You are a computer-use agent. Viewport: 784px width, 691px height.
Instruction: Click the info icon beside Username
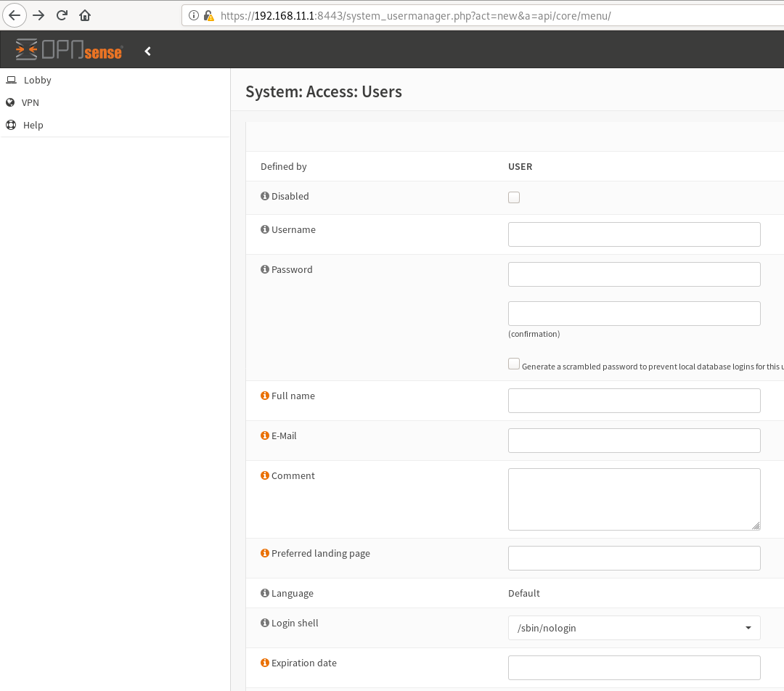(265, 230)
